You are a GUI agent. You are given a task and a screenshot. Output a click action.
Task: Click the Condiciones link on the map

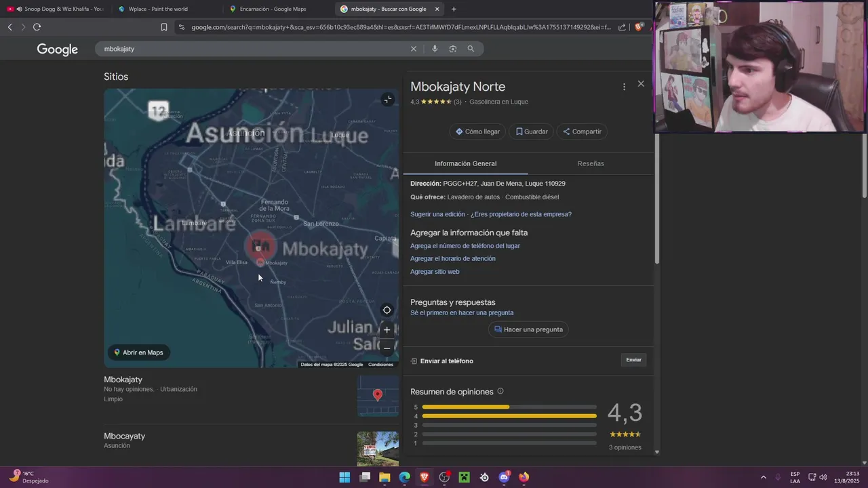pyautogui.click(x=380, y=365)
